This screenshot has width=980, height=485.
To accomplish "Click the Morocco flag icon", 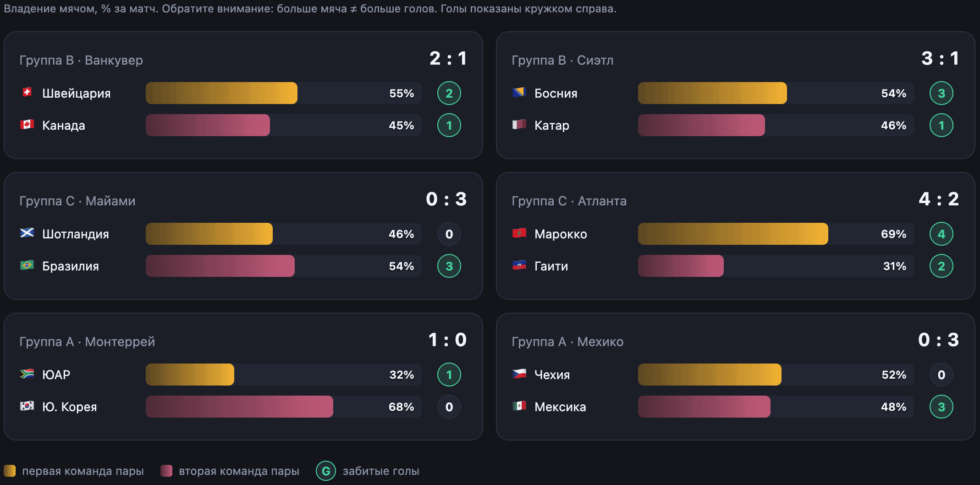I will point(519,233).
